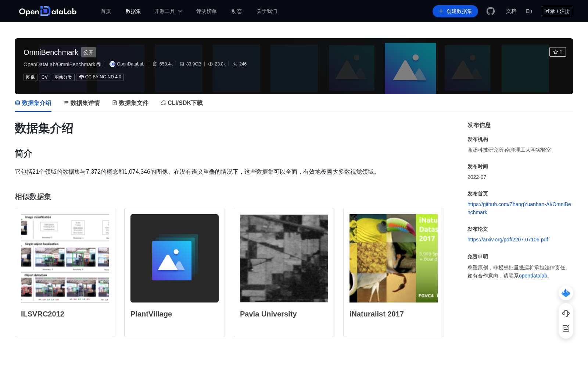
Task: Click the PlantVillage title text
Action: click(151, 314)
